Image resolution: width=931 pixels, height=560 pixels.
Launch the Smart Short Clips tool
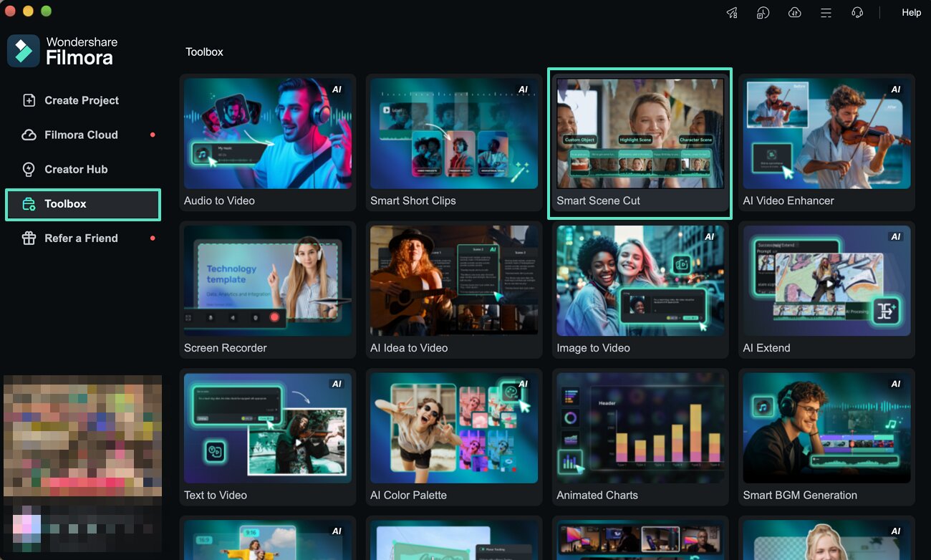[454, 143]
